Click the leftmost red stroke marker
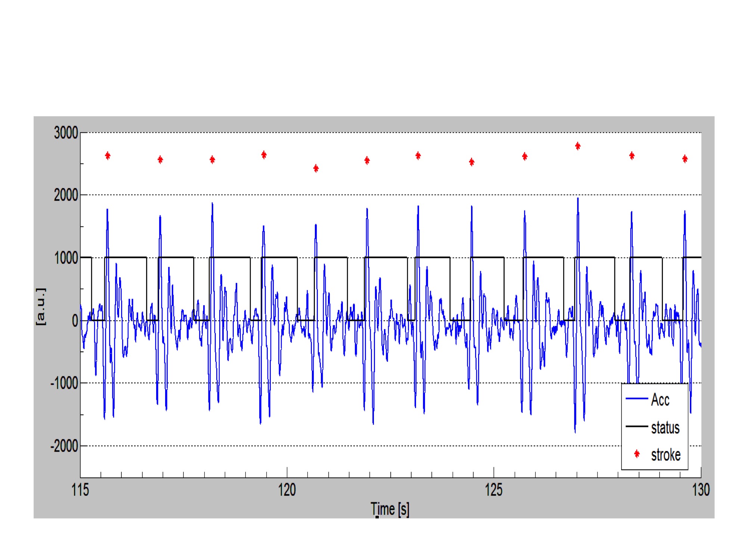 108,156
